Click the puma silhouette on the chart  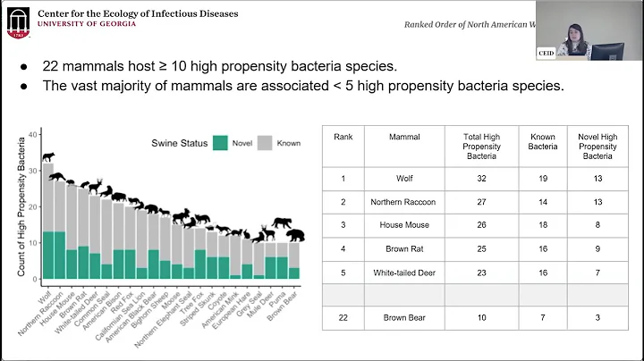point(282,222)
